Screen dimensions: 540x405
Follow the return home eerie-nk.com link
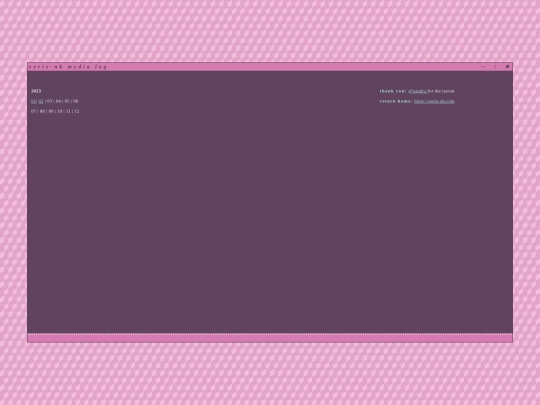pos(434,101)
